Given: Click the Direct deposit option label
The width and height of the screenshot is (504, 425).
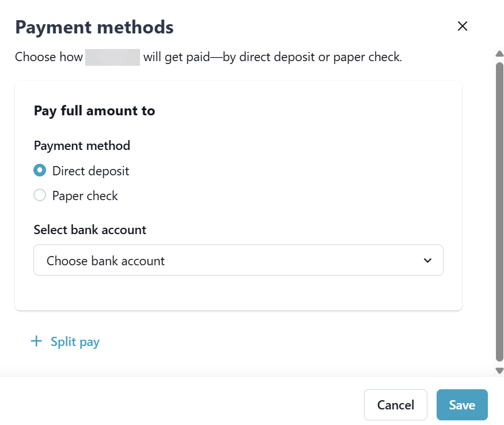Looking at the screenshot, I should [90, 171].
